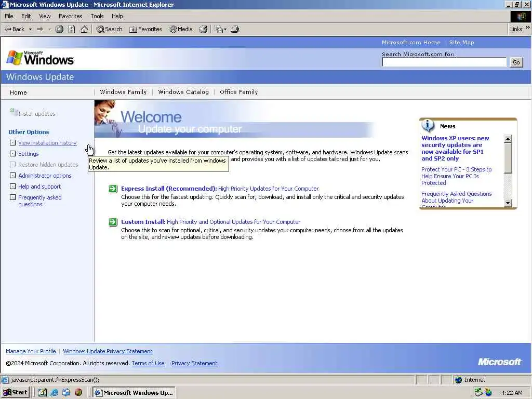
Task: Launch Internet Explorer from Quick Launch
Action: pos(54,393)
